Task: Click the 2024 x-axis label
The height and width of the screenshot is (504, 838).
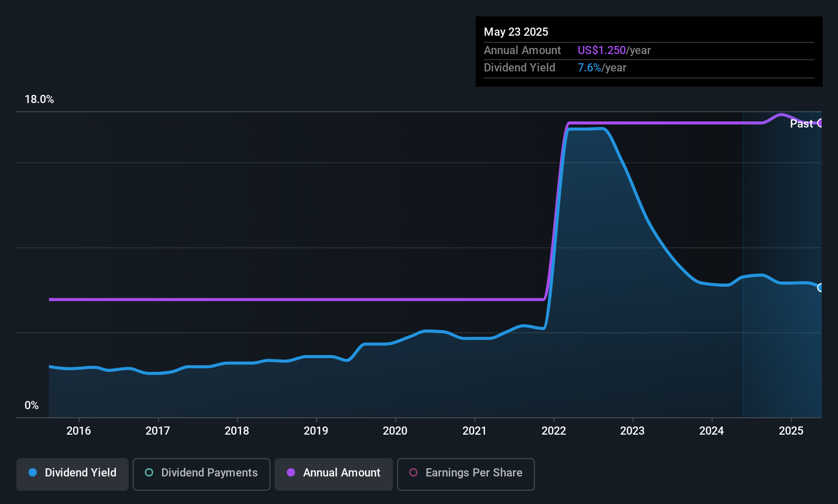Action: pos(711,431)
